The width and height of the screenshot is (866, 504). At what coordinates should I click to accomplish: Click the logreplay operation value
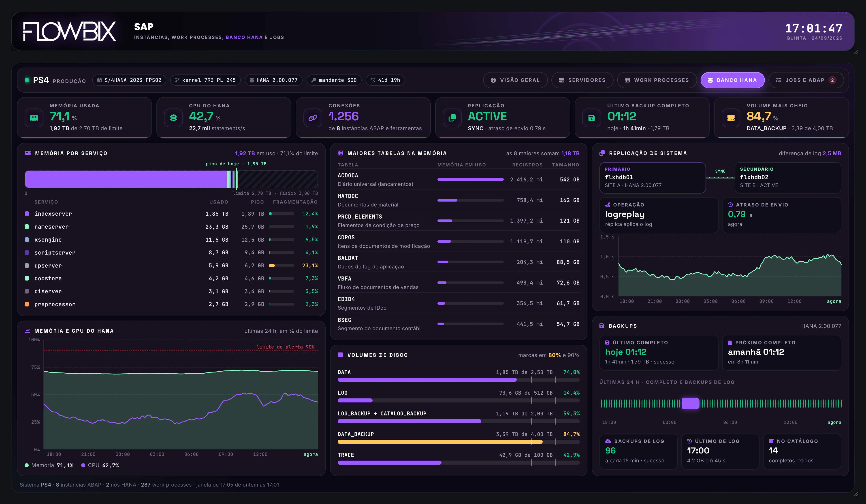(625, 214)
